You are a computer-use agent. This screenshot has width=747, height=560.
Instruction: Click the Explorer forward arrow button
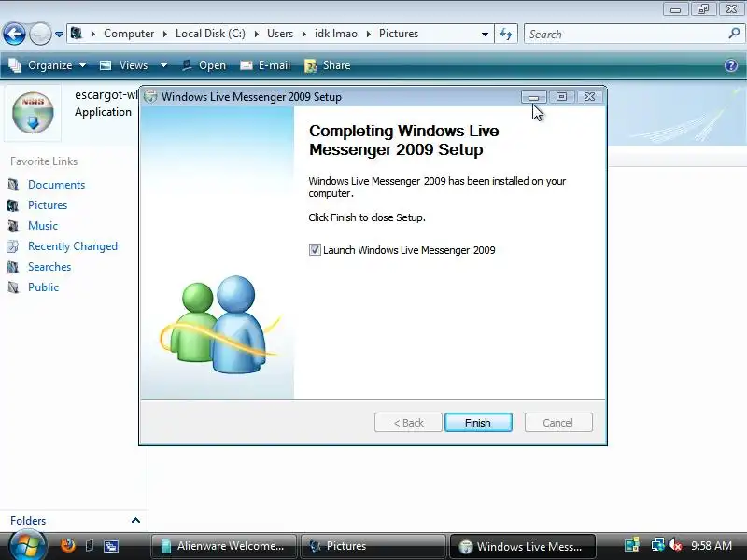click(40, 34)
